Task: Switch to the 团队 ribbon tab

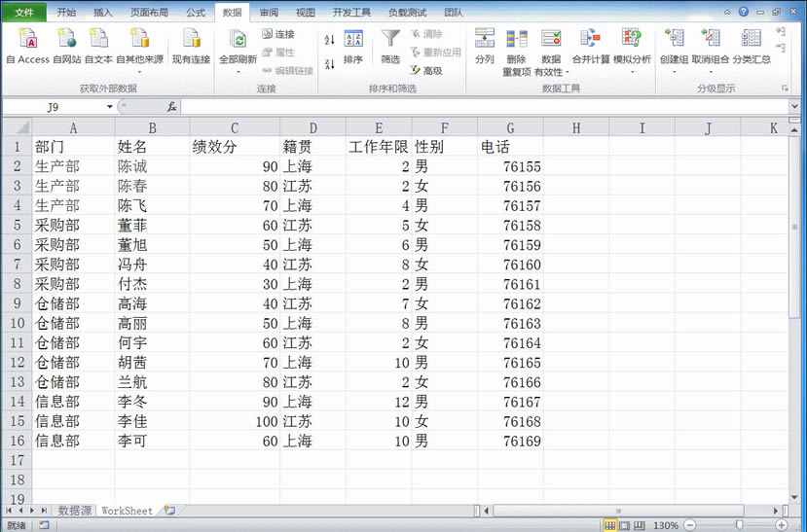Action: 453,13
